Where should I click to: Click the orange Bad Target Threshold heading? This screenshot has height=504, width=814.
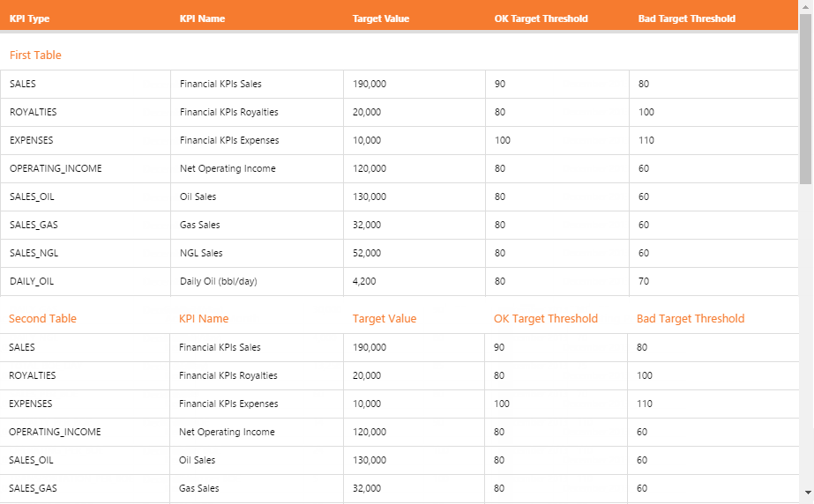(x=691, y=319)
